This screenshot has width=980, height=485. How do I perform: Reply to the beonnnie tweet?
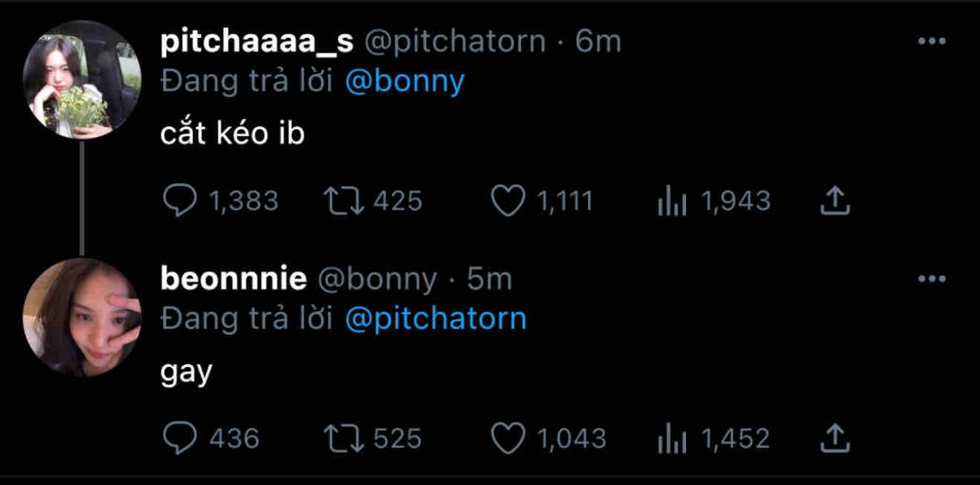[179, 439]
